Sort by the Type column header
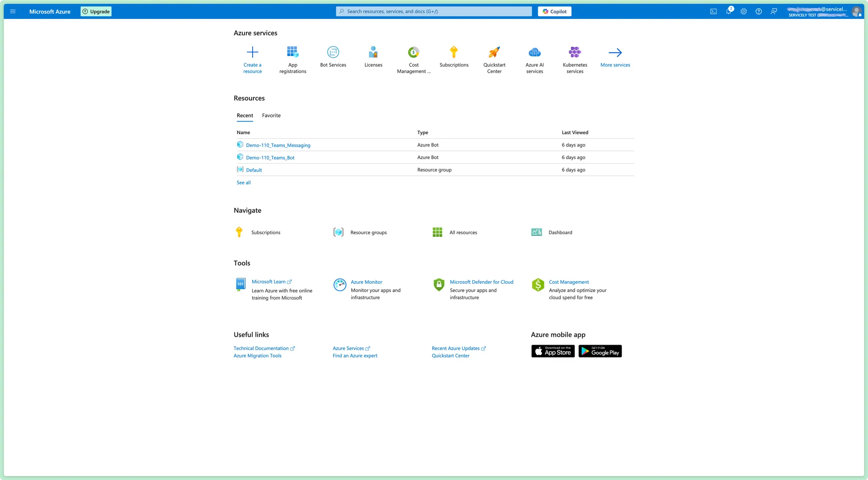This screenshot has width=868, height=480. click(423, 133)
